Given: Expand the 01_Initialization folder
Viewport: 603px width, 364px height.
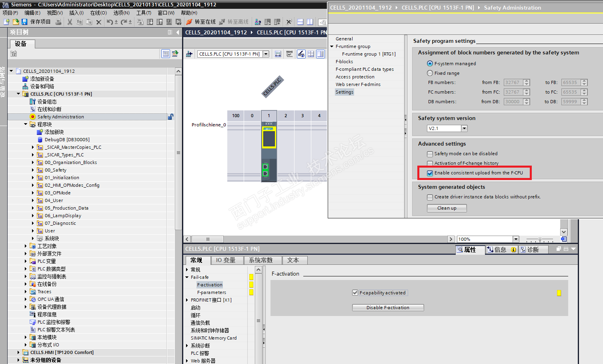Looking at the screenshot, I should click(33, 178).
